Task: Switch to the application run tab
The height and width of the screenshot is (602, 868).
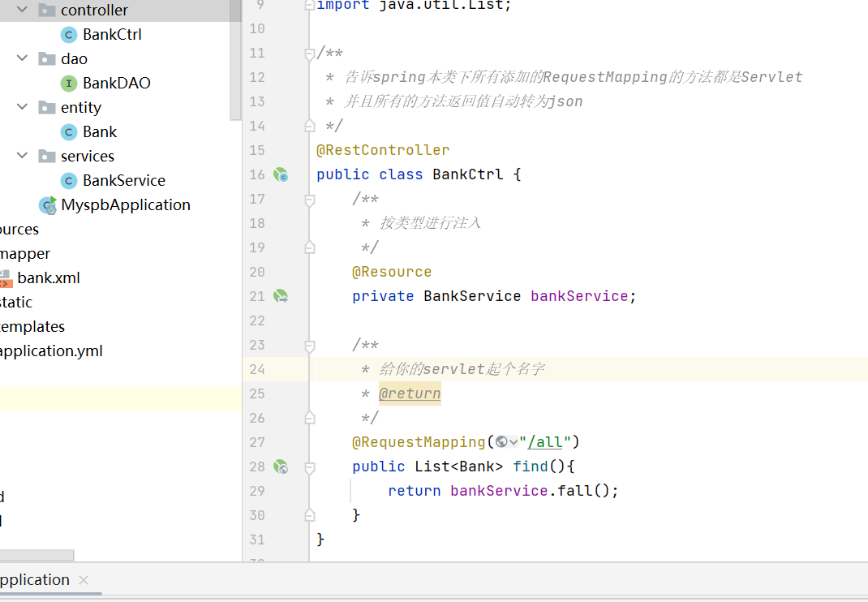Action: [34, 580]
